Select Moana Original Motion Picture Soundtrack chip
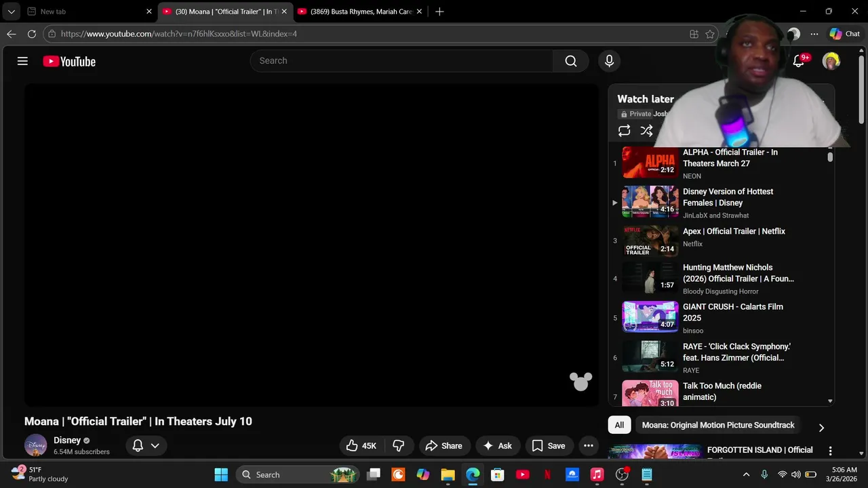This screenshot has width=868, height=488. coord(718,425)
